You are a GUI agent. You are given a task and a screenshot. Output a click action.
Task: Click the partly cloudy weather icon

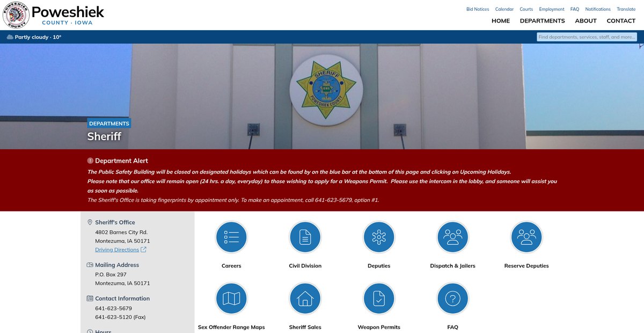(x=10, y=37)
